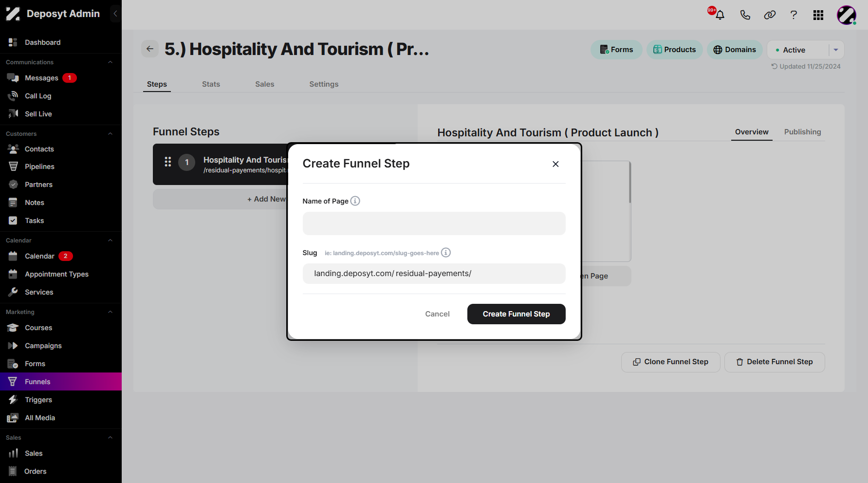Viewport: 868px width, 483px height.
Task: Collapse the Communications section
Action: pos(111,62)
